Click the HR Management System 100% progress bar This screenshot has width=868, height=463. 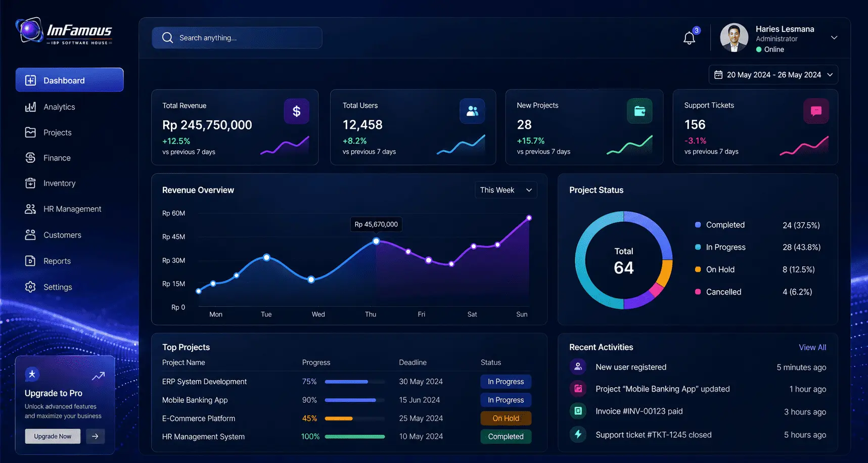[x=355, y=436]
